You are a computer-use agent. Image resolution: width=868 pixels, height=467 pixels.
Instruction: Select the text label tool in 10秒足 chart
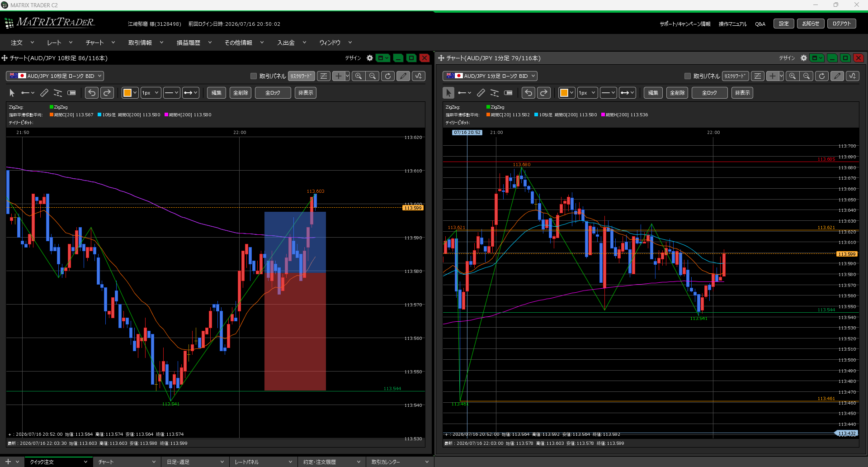click(71, 93)
